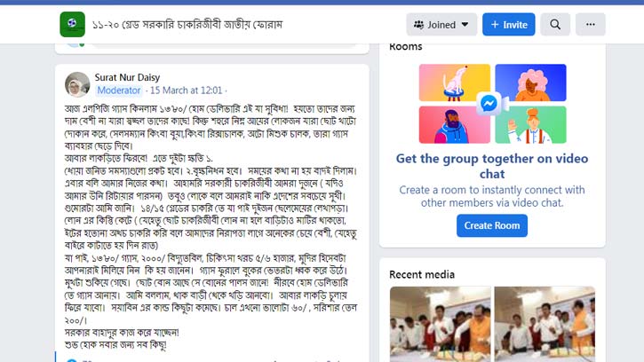Click the Create Room button
This screenshot has height=362, width=644.
click(491, 225)
